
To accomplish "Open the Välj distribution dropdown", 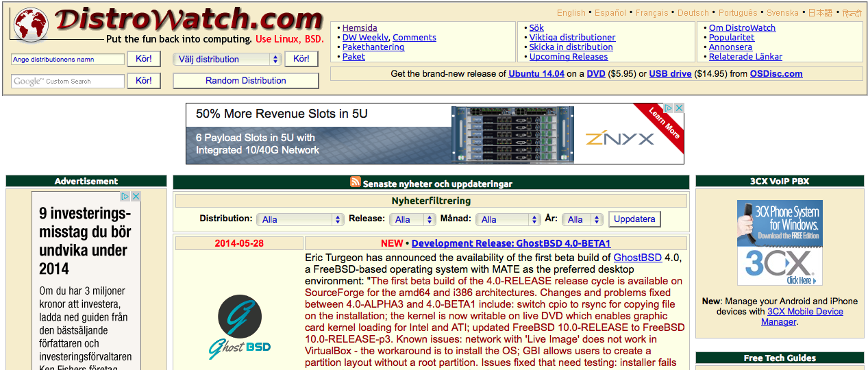I will point(227,60).
